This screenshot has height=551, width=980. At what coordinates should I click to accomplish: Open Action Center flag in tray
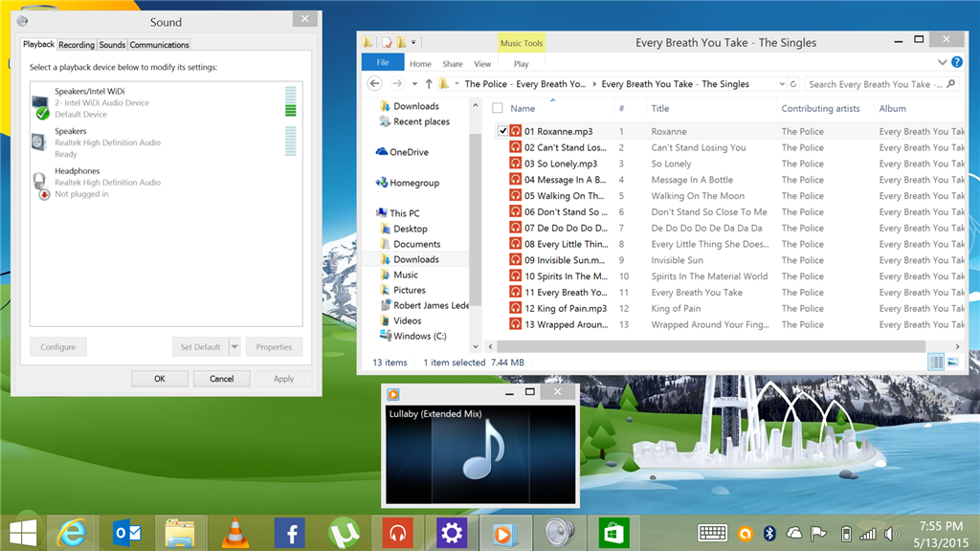pos(818,533)
